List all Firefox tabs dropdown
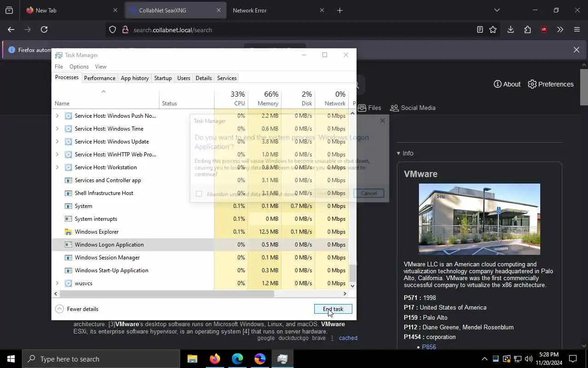This screenshot has height=368, width=588. tap(497, 10)
